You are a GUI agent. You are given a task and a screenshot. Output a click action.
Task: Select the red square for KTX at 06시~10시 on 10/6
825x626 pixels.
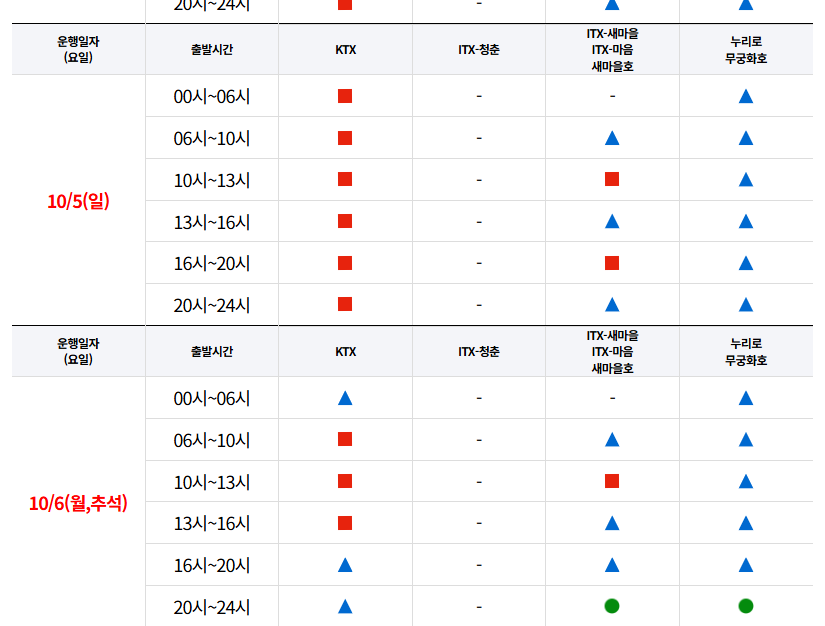coord(344,439)
